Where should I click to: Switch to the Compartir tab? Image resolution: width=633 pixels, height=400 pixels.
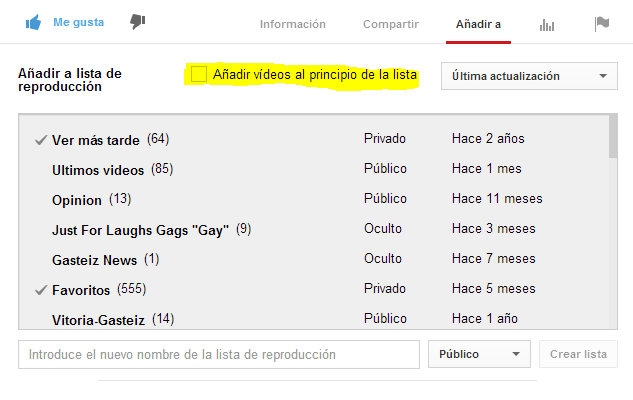tap(391, 24)
